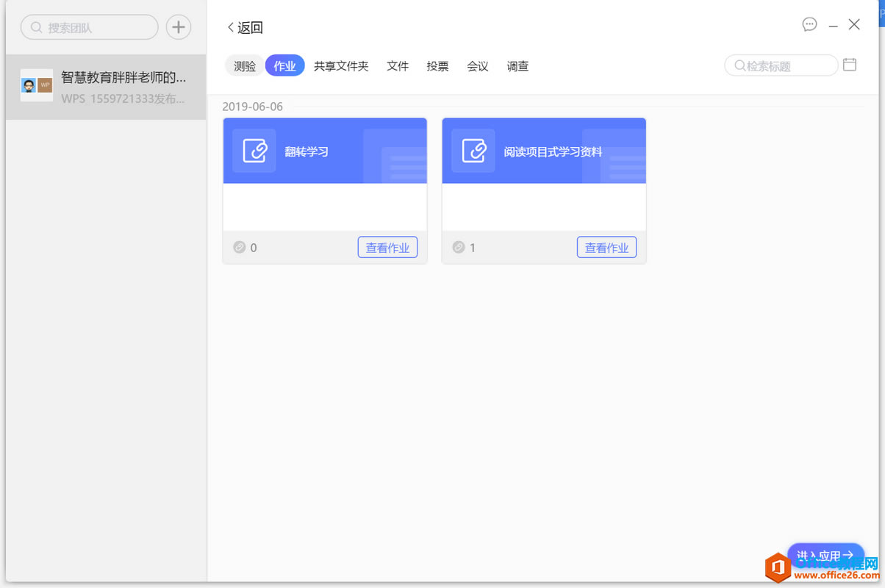This screenshot has width=885, height=588.
Task: Click attachment count icon on 阅读项目式学习资料 card
Action: (459, 248)
